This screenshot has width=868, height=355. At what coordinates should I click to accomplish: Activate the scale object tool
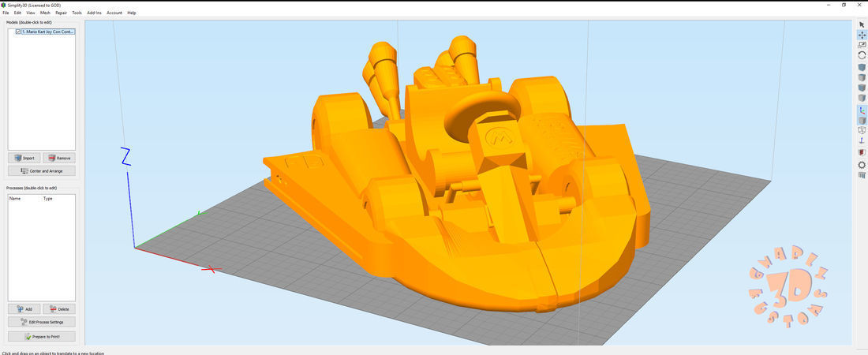point(862,45)
